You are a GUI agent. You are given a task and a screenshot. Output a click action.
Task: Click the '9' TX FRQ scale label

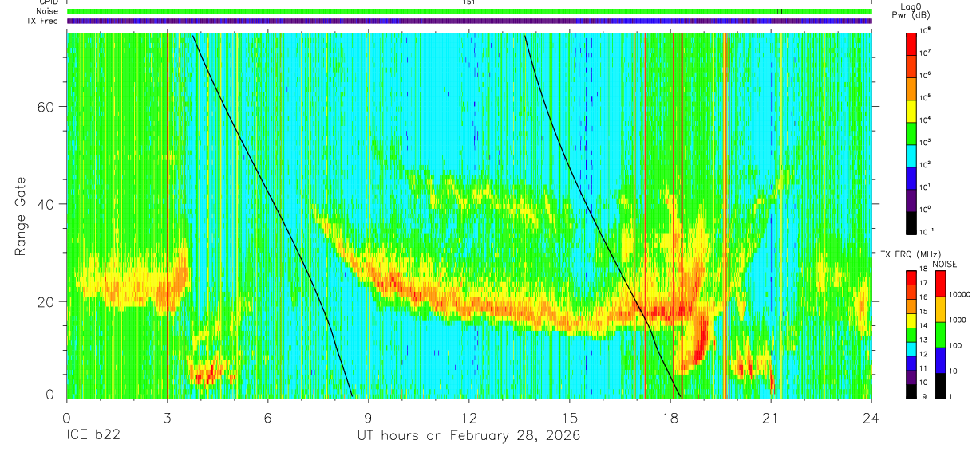[923, 396]
